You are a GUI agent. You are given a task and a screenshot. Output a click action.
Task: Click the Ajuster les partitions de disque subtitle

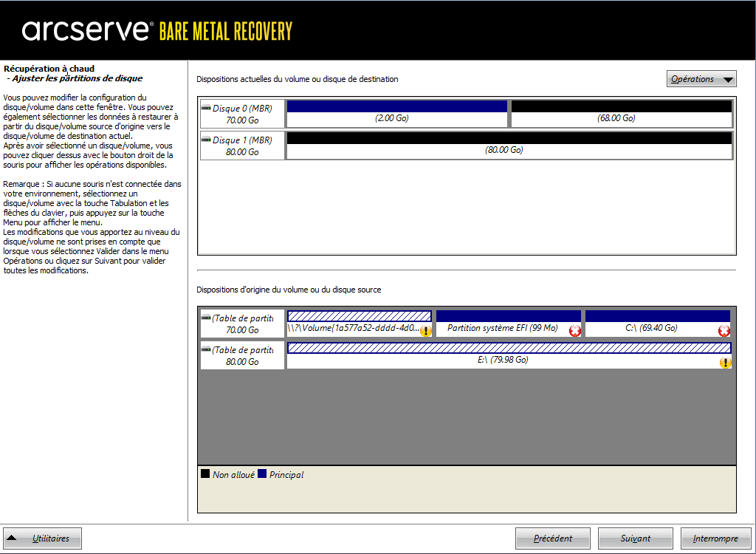coord(77,78)
